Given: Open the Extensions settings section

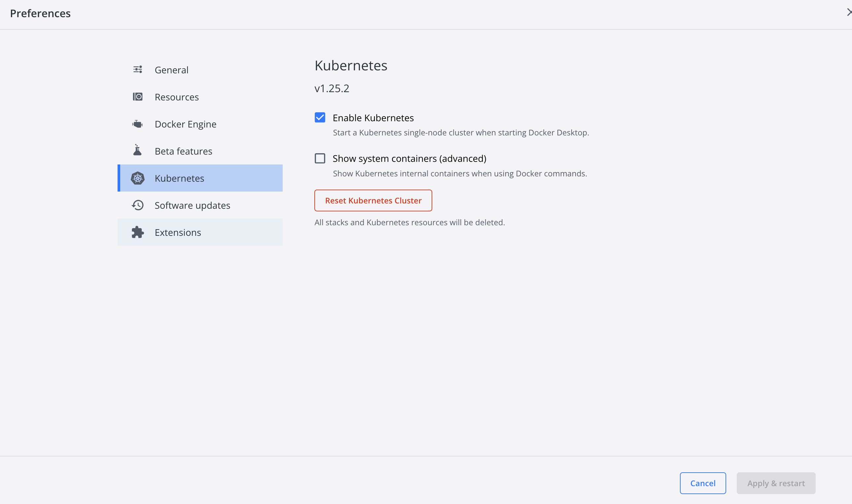Looking at the screenshot, I should (x=178, y=233).
